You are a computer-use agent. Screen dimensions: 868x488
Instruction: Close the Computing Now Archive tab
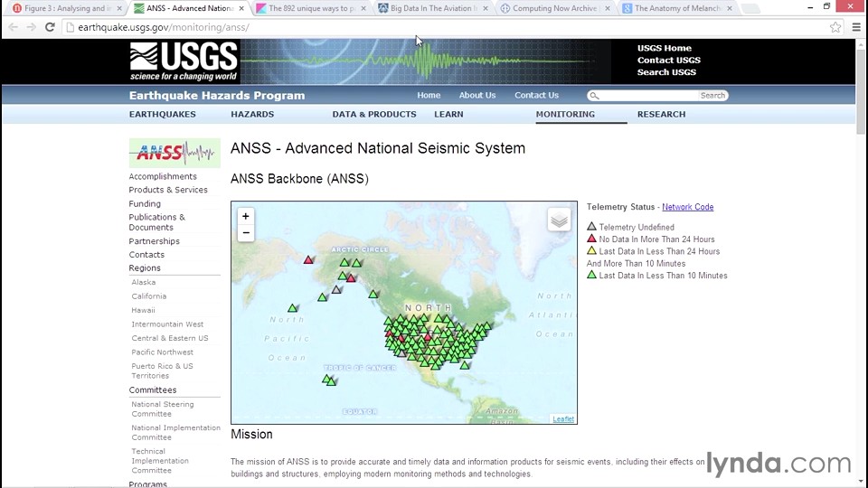click(x=608, y=8)
